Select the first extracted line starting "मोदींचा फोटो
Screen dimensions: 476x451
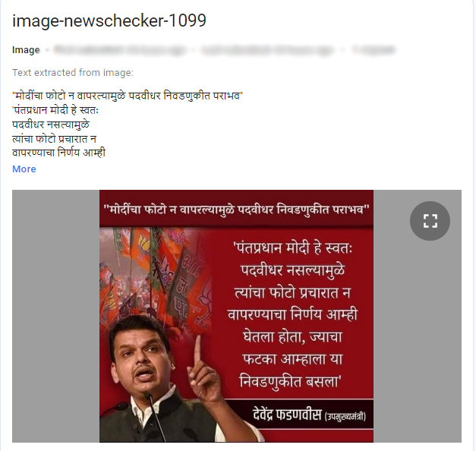(x=128, y=96)
